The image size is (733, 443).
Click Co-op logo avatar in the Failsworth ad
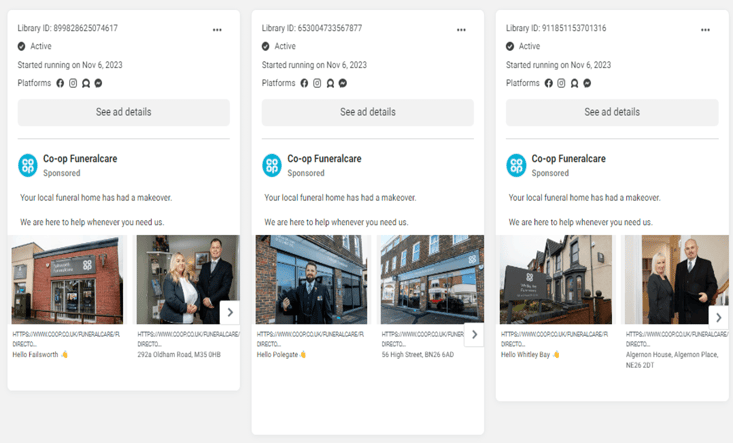coord(28,165)
